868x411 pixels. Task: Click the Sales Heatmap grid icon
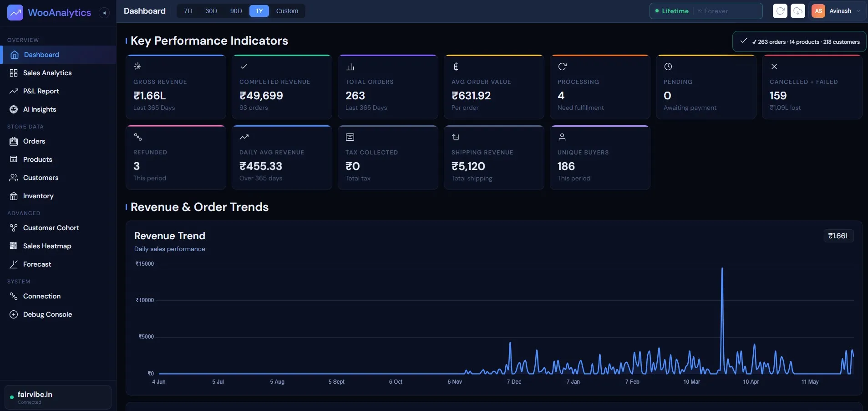tap(14, 246)
